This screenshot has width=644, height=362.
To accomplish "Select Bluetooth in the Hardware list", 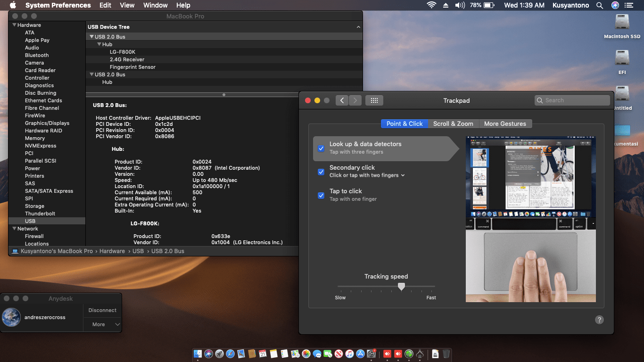I will click(37, 55).
